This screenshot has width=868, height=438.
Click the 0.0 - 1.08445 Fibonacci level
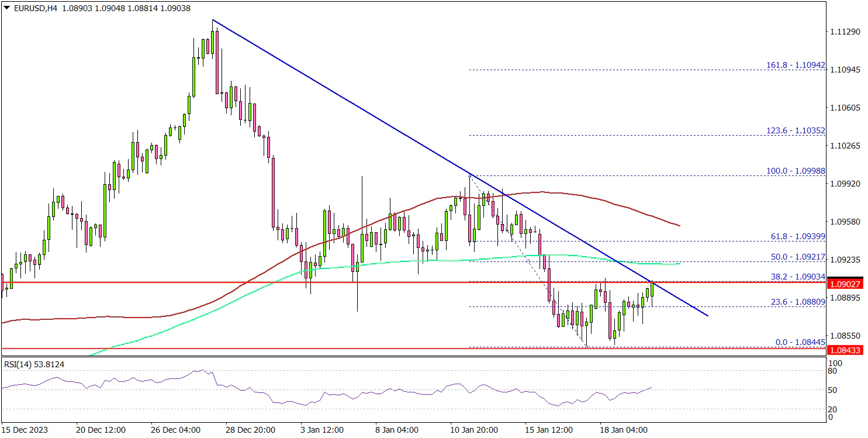pyautogui.click(x=799, y=343)
